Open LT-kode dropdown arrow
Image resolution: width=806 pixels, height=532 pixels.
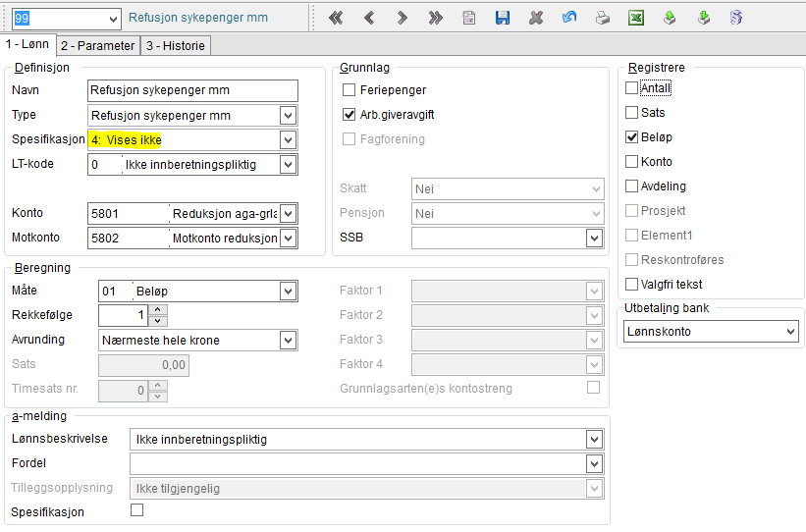(289, 165)
